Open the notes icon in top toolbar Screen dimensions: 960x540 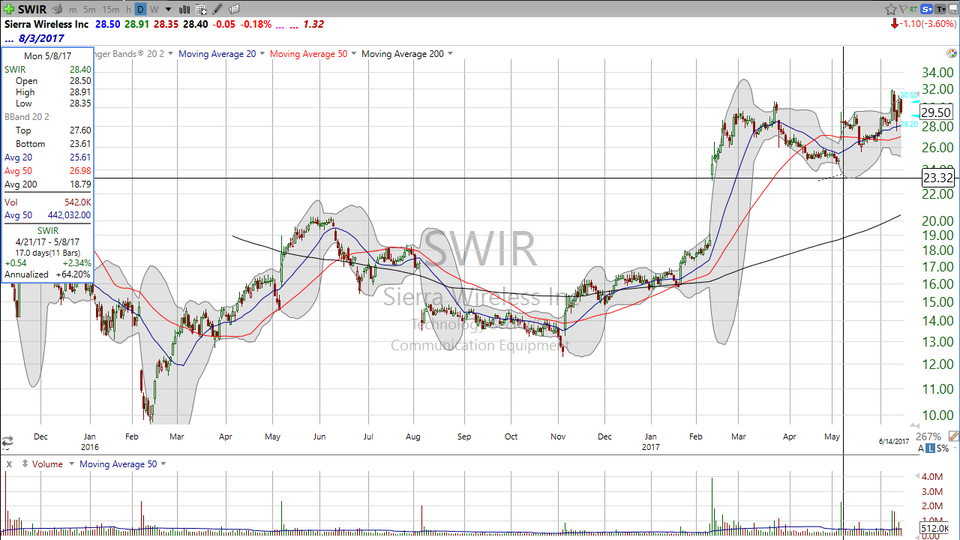point(234,9)
